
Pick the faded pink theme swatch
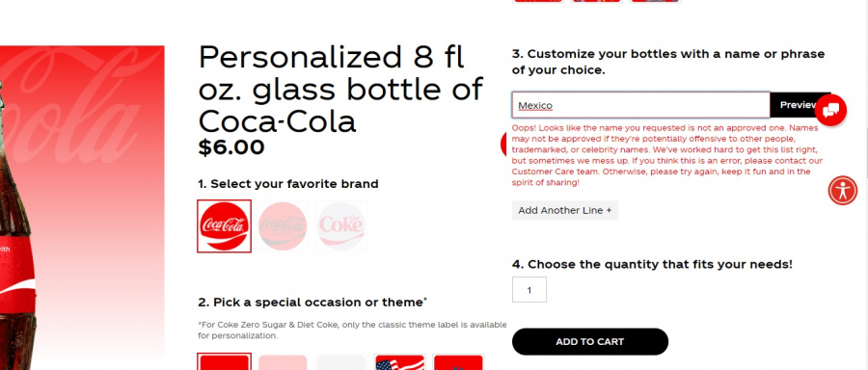(x=283, y=362)
